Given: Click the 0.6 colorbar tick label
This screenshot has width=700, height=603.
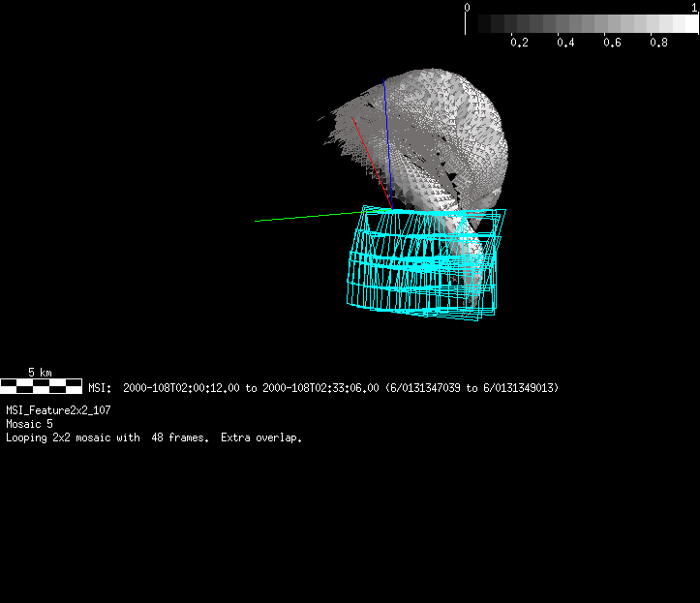Looking at the screenshot, I should pos(612,43).
